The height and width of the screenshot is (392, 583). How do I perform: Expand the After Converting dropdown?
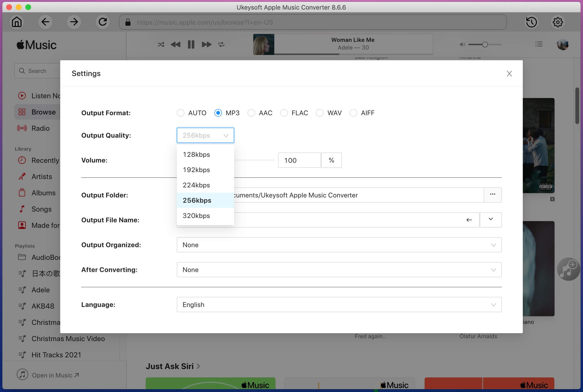coord(493,270)
